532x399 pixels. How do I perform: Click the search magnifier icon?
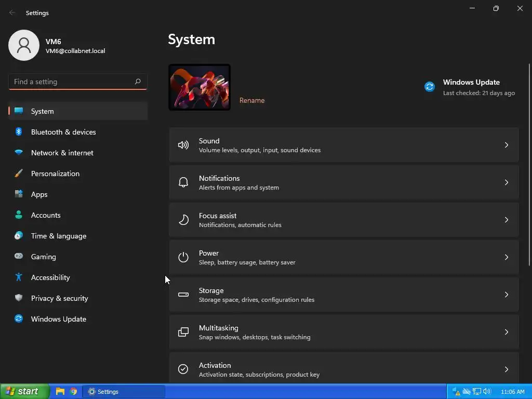pos(137,82)
